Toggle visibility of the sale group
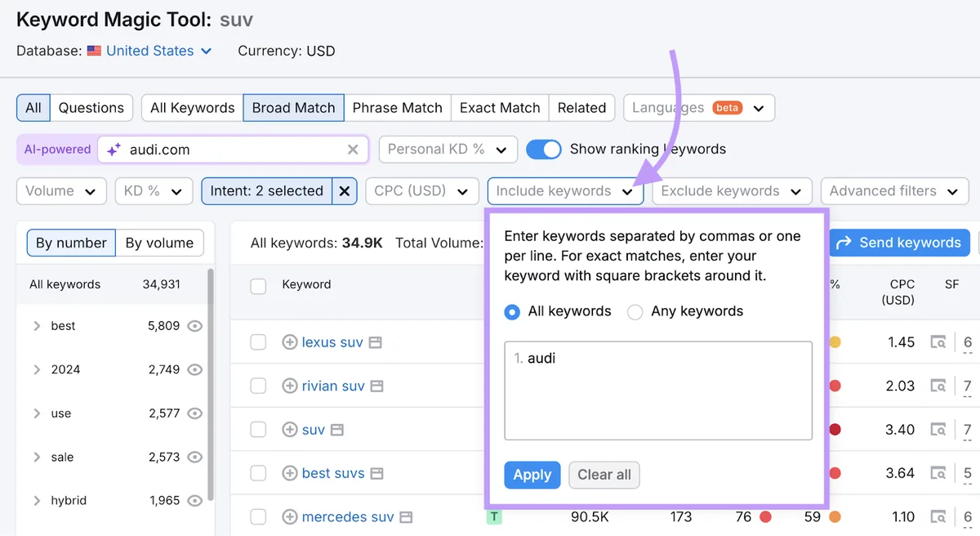Image resolution: width=980 pixels, height=536 pixels. pyautogui.click(x=194, y=457)
